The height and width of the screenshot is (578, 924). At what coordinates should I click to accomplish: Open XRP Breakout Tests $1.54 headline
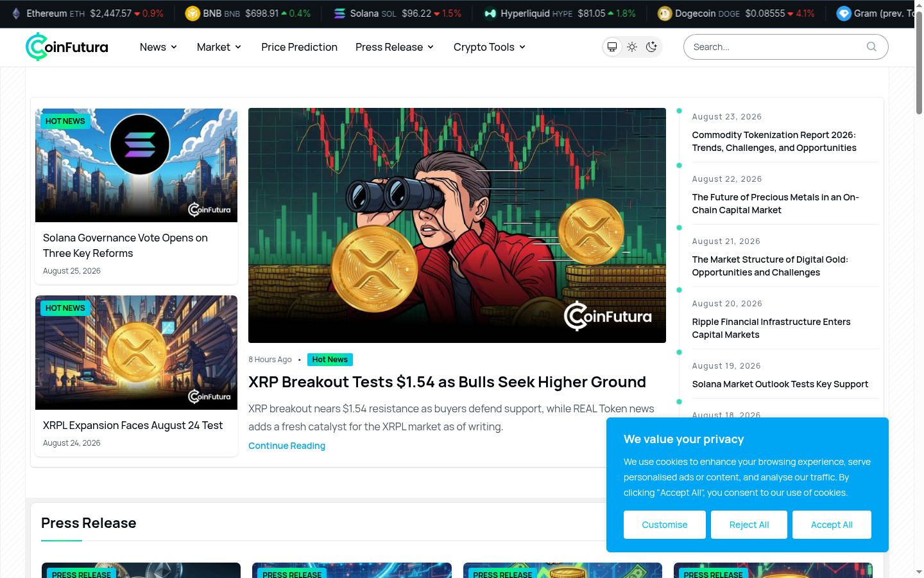(x=447, y=382)
